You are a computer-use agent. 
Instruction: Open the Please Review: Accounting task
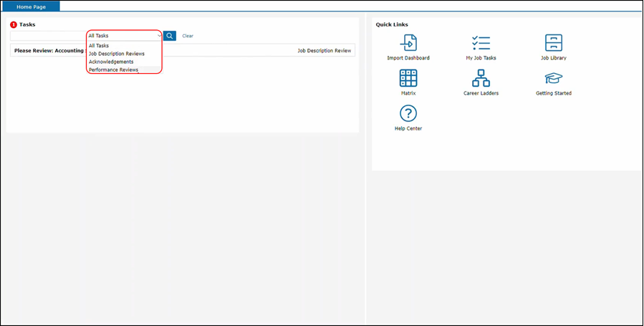click(x=49, y=51)
